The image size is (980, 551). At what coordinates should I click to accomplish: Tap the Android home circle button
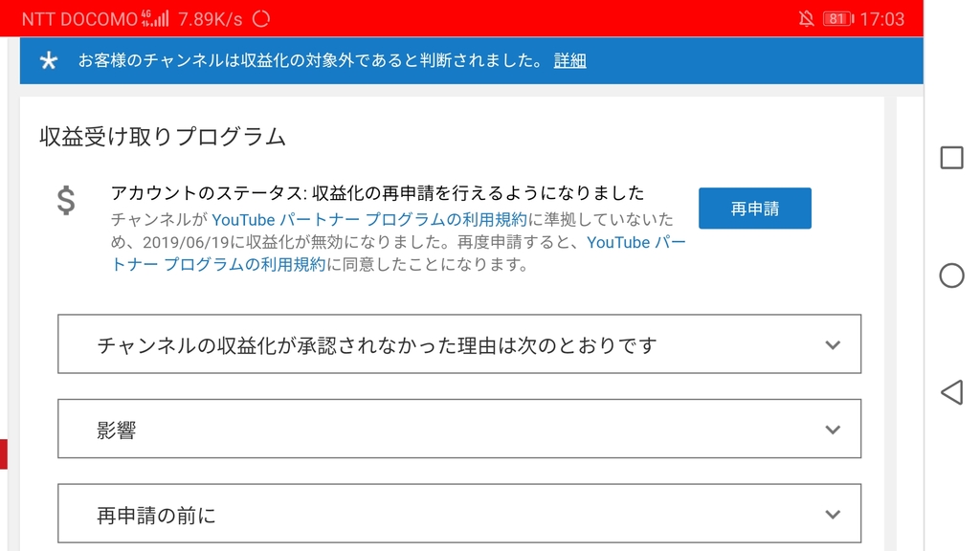[951, 275]
